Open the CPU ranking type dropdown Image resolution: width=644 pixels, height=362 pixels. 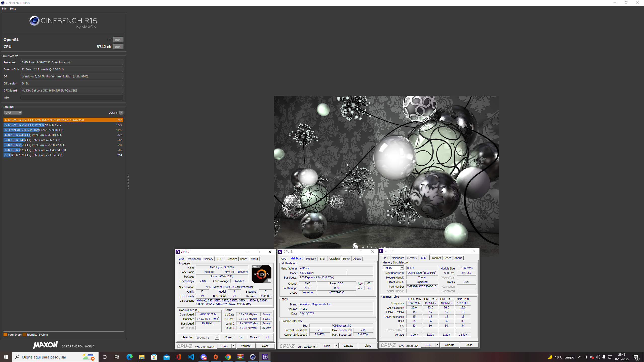(x=13, y=113)
